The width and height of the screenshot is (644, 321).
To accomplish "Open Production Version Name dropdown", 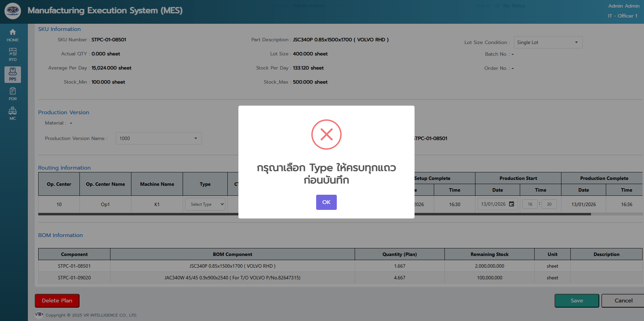I will (x=159, y=138).
